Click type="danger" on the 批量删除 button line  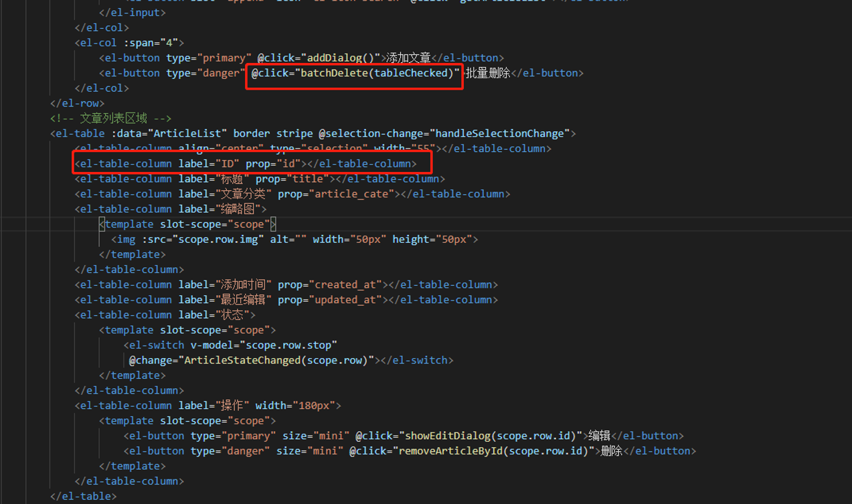click(x=205, y=73)
